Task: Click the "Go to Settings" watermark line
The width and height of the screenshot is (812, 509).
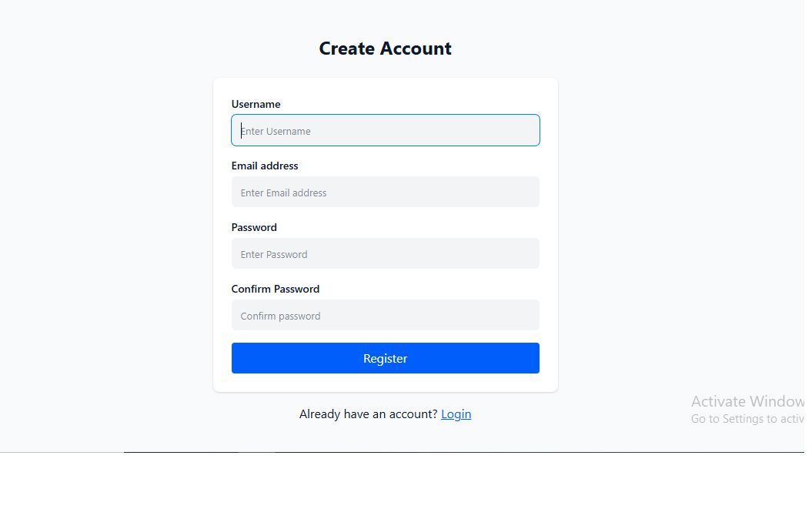Action: (x=747, y=419)
